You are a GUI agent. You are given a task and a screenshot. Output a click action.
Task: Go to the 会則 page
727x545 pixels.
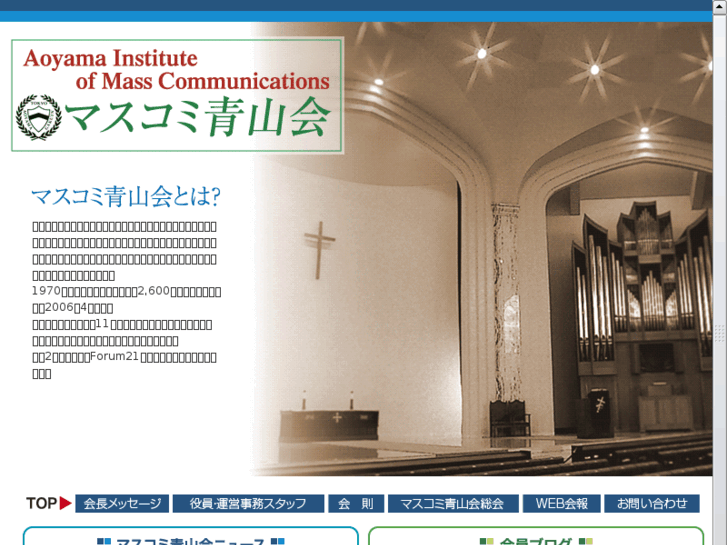click(356, 504)
